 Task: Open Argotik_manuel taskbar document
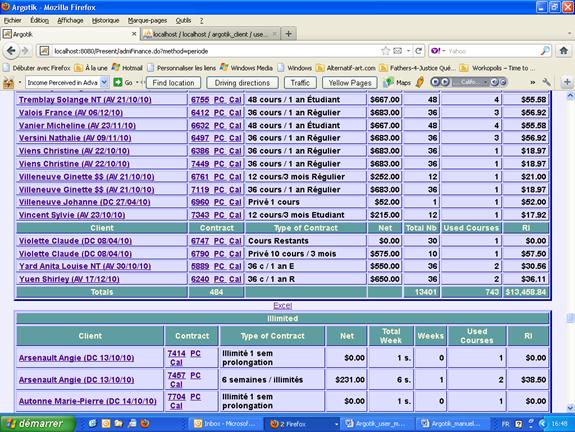pyautogui.click(x=454, y=424)
